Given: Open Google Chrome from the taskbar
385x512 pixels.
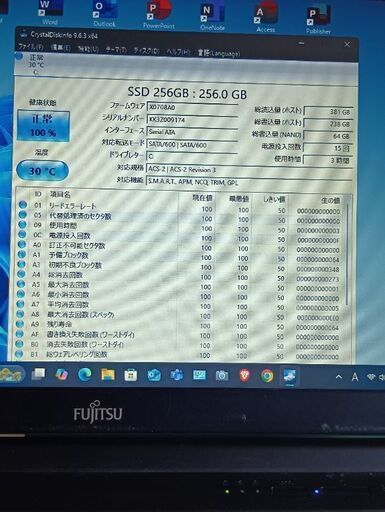Looking at the screenshot, I should coord(267,376).
